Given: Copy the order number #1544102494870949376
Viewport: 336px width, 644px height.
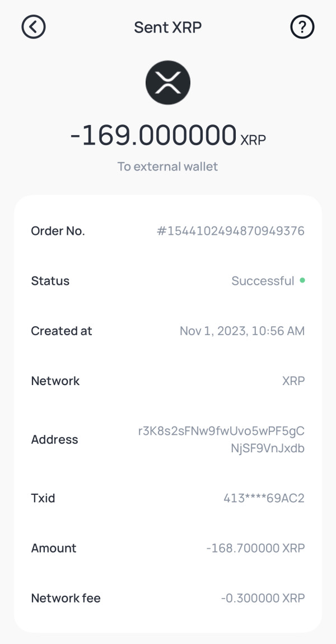Looking at the screenshot, I should pos(231,231).
